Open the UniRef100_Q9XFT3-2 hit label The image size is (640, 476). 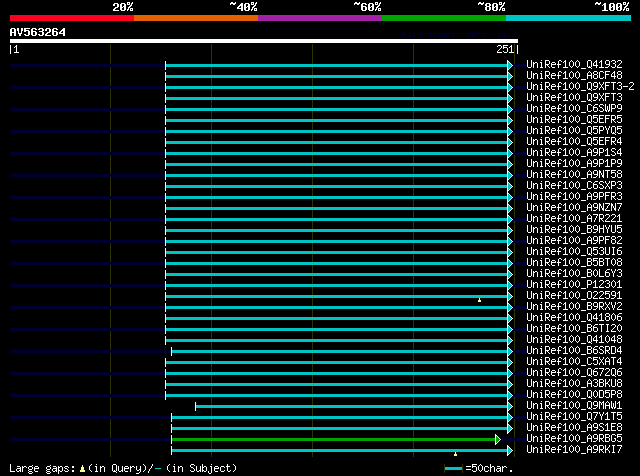580,87
